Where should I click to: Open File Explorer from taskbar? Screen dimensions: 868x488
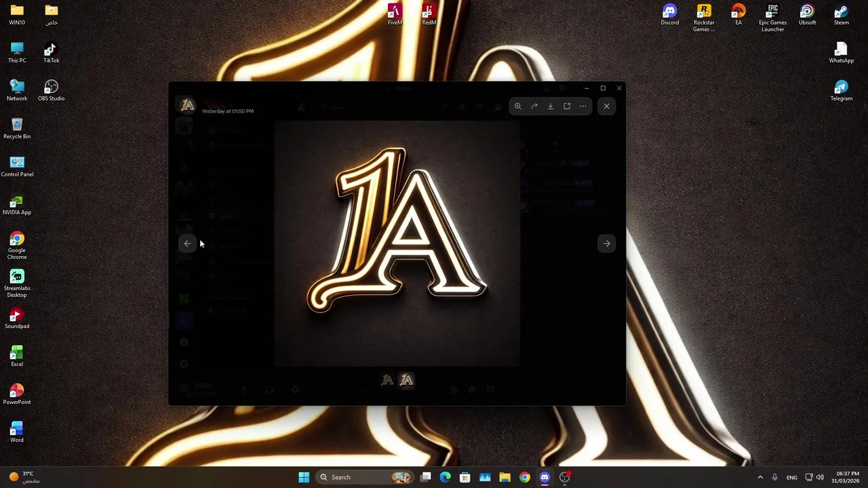click(505, 477)
